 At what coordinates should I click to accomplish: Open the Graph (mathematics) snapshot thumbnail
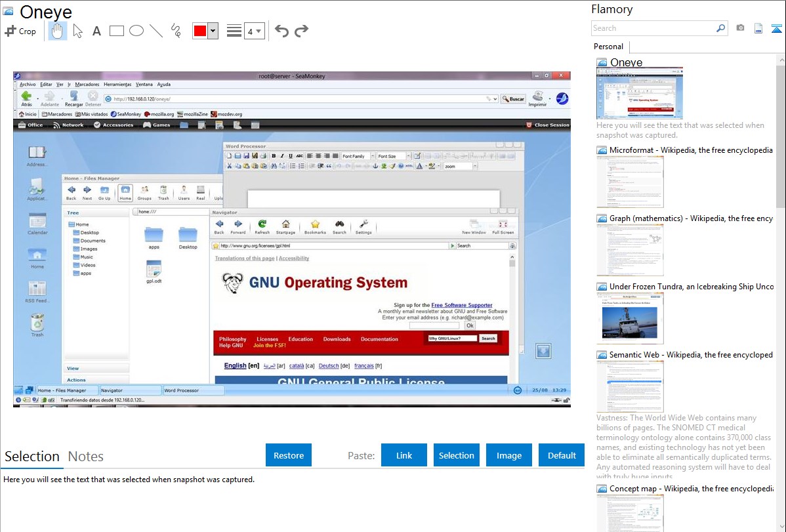[630, 250]
